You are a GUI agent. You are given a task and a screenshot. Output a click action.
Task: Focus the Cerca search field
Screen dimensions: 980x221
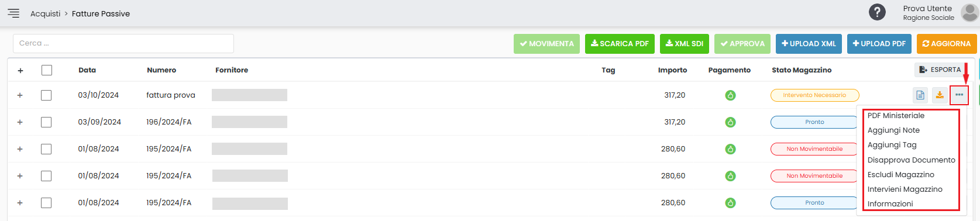123,43
